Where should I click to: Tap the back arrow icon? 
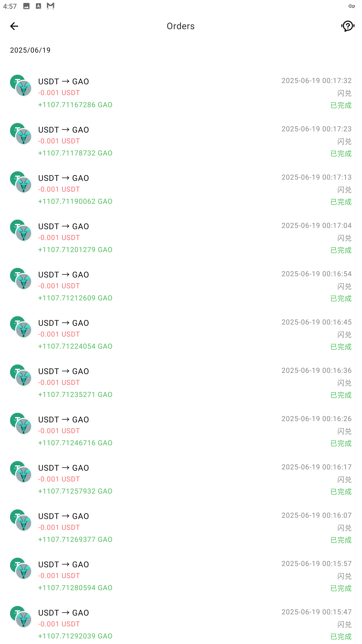point(14,26)
